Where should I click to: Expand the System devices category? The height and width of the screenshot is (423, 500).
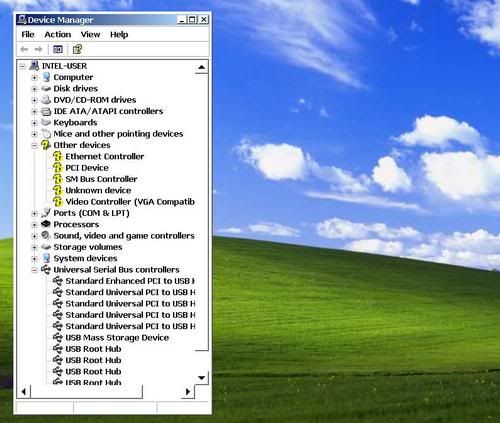(x=34, y=259)
